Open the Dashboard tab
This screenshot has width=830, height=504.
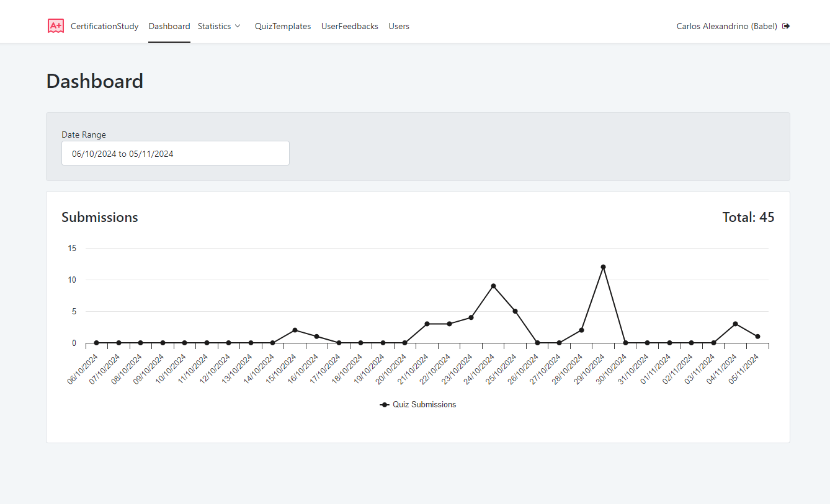(x=169, y=26)
